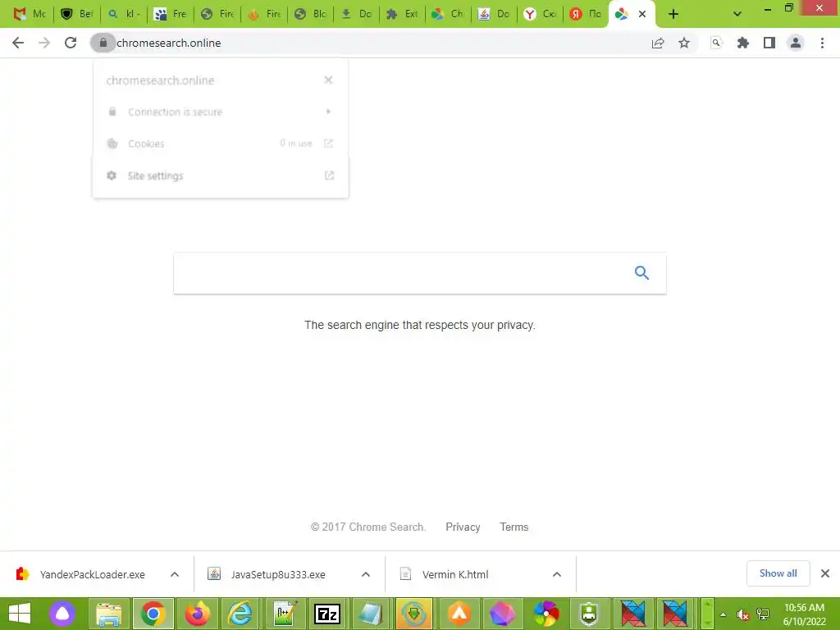Go back to the previous page
Image resolution: width=840 pixels, height=630 pixels.
coord(18,43)
